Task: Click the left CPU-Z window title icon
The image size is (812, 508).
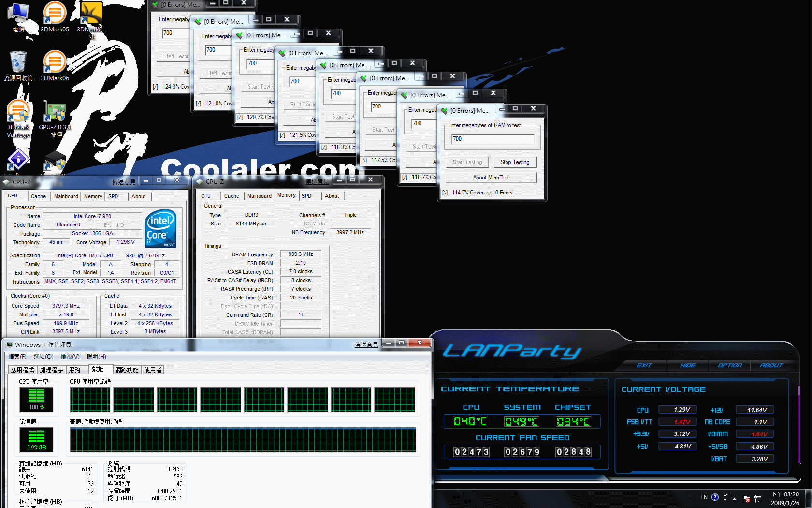Action: (6, 182)
